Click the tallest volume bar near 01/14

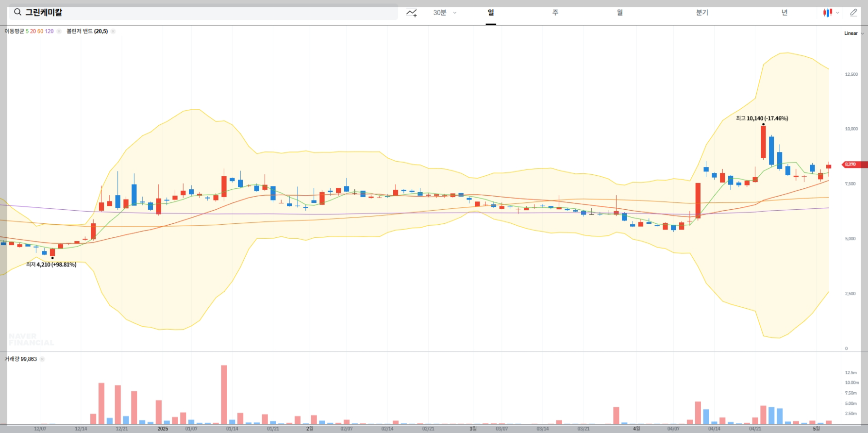[224, 395]
